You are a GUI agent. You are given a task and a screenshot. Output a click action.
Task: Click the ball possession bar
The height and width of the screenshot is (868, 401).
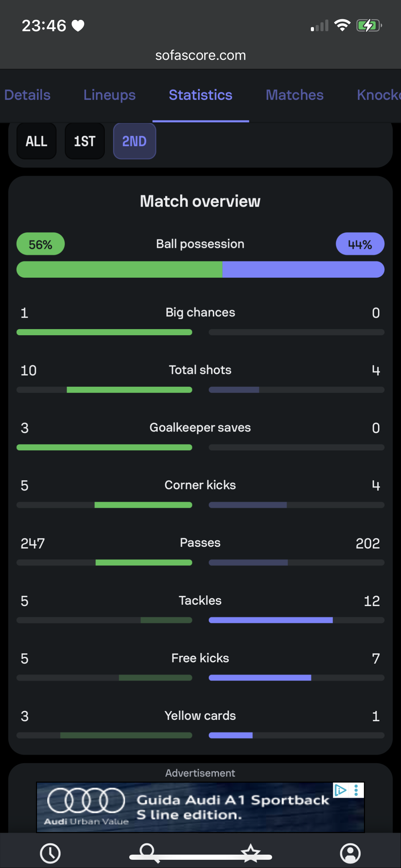tap(200, 269)
